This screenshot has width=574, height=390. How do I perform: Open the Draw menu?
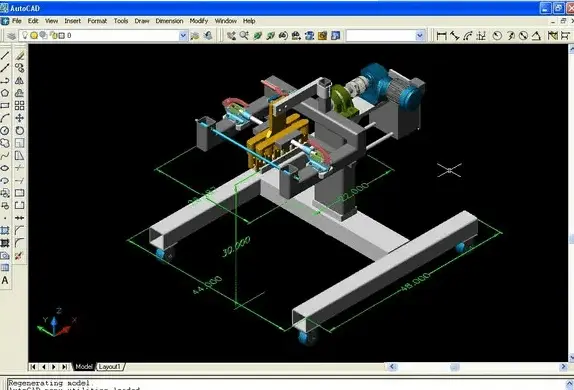click(x=142, y=21)
